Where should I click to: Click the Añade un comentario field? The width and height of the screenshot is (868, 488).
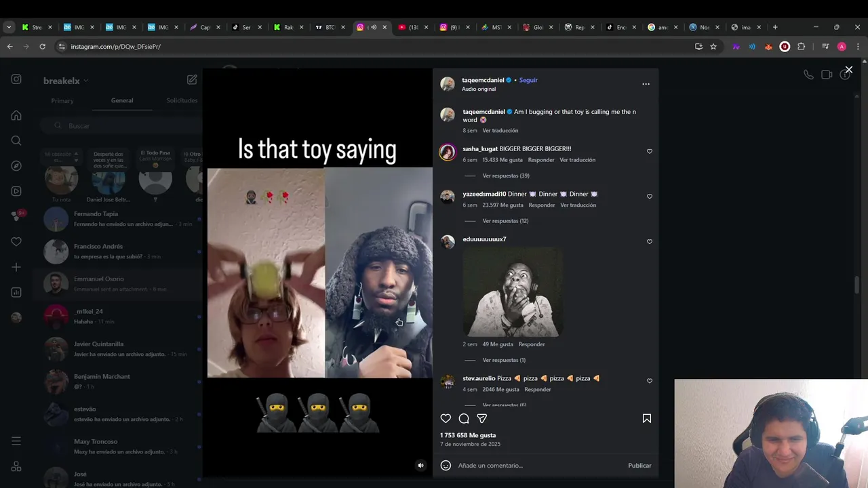(539, 465)
